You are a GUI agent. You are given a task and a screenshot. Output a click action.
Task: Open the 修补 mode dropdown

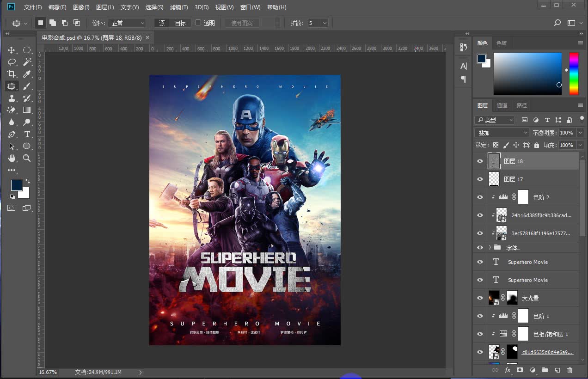point(127,23)
